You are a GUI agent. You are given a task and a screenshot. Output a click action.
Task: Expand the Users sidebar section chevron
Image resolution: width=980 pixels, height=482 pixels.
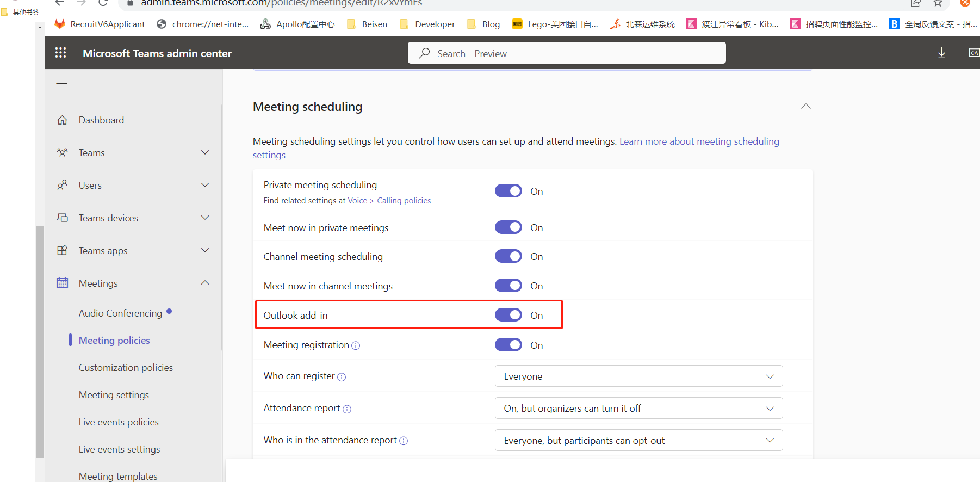[x=205, y=186]
